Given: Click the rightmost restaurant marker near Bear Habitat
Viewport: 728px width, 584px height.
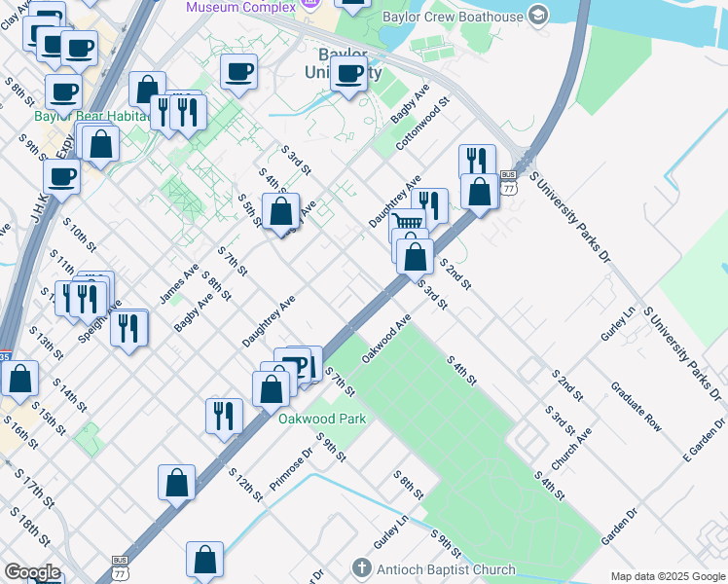Looking at the screenshot, I should pyautogui.click(x=188, y=113).
